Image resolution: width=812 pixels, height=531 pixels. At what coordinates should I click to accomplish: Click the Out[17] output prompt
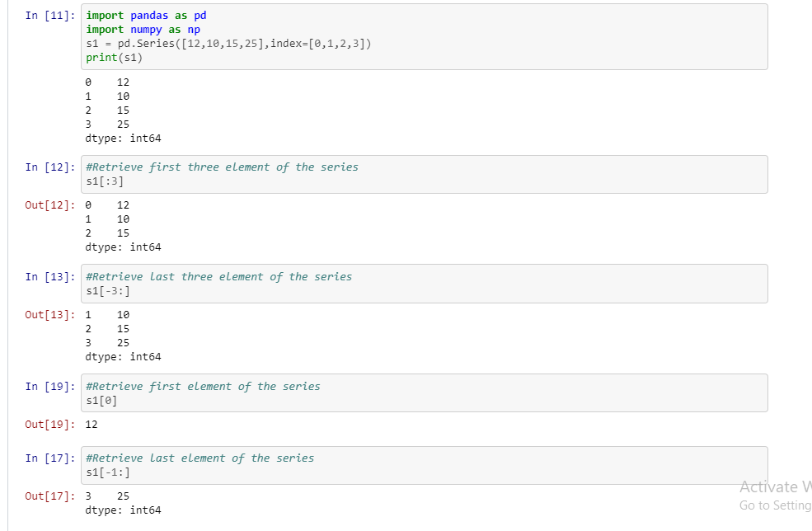coord(50,496)
